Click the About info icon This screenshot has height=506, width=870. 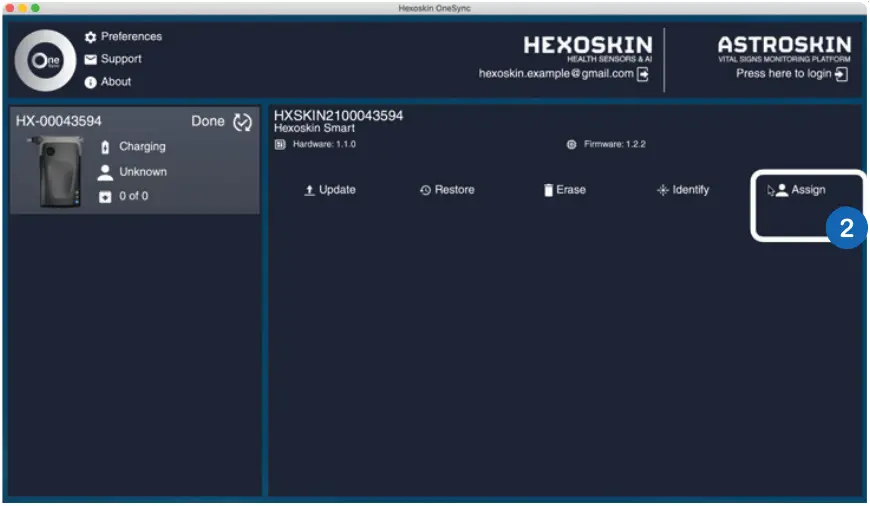(x=90, y=82)
